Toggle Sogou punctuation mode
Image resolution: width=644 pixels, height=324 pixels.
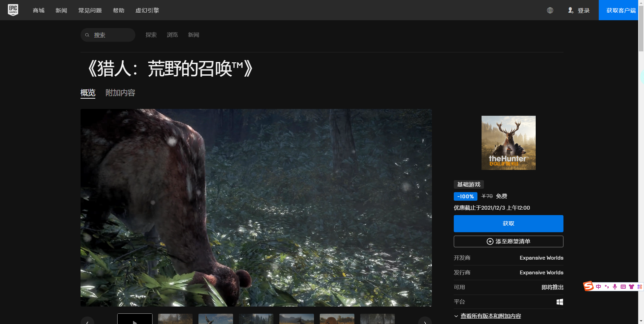point(607,287)
